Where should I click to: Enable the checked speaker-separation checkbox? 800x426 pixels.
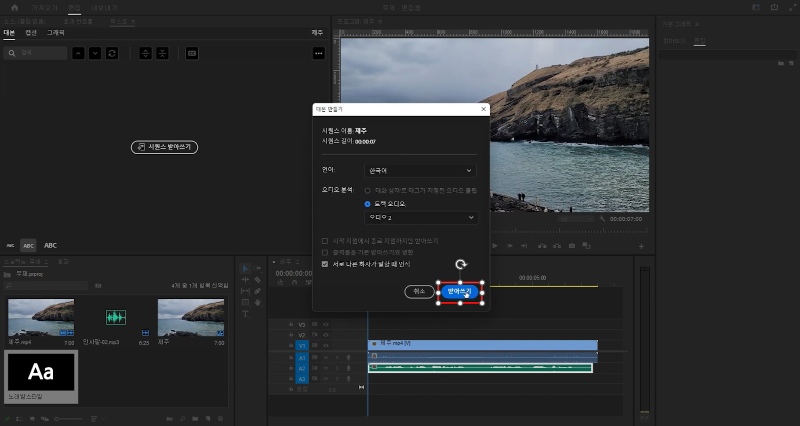pyautogui.click(x=324, y=264)
